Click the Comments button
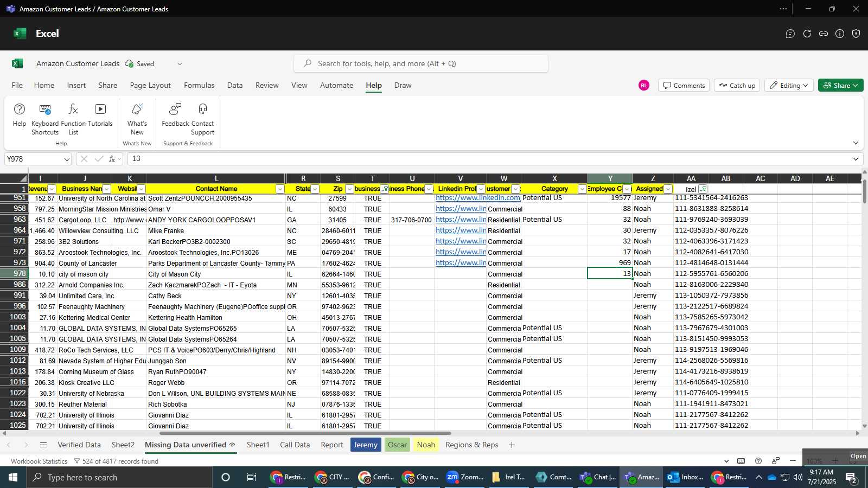This screenshot has width=868, height=488. [x=684, y=85]
